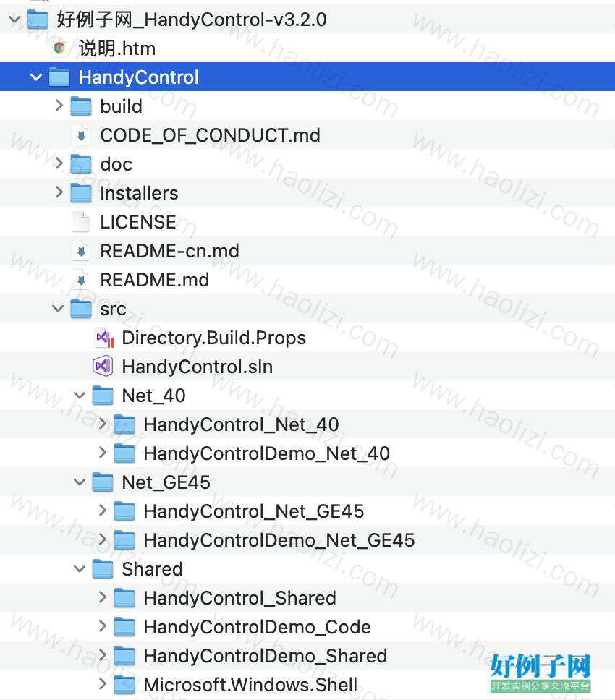Expand HandyControlDemo_Net_40 folder
Screen dimensions: 615x700
click(x=103, y=453)
